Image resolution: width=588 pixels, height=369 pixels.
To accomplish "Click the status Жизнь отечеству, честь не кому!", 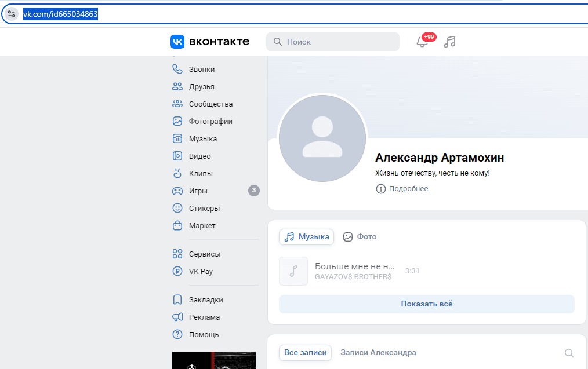I will coord(433,173).
